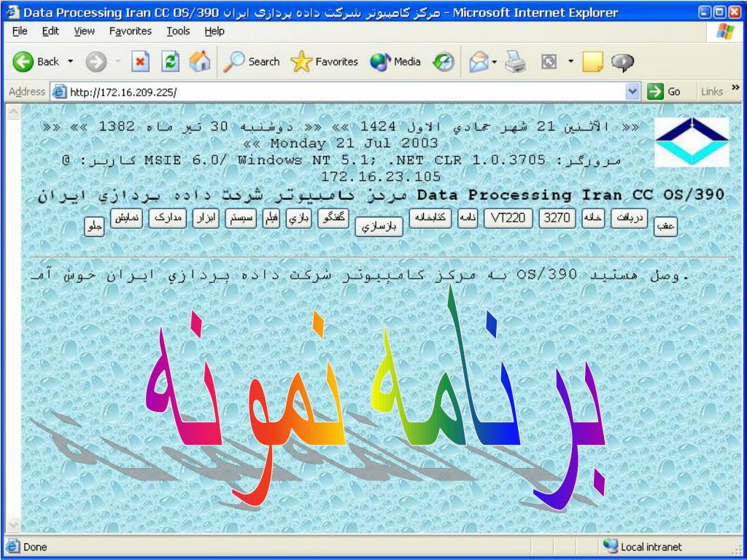Click the Forward arrow icon
The width and height of the screenshot is (747, 560).
pyautogui.click(x=96, y=62)
